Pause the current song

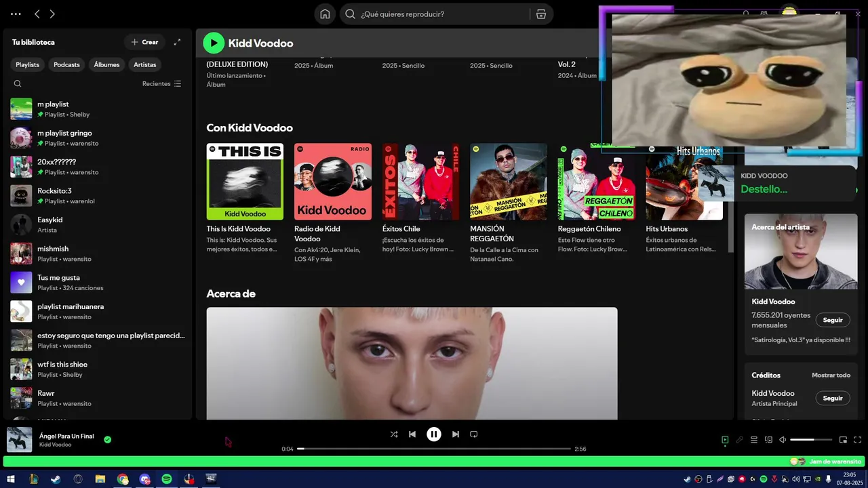[434, 434]
